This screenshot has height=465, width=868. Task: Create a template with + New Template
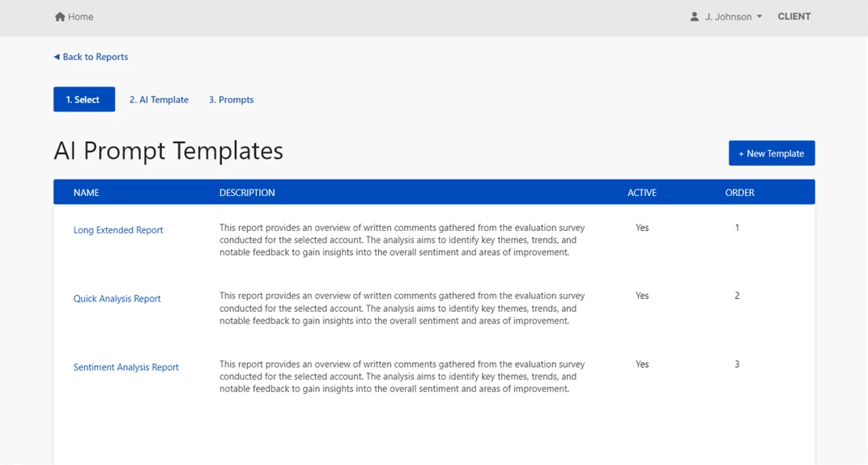771,153
